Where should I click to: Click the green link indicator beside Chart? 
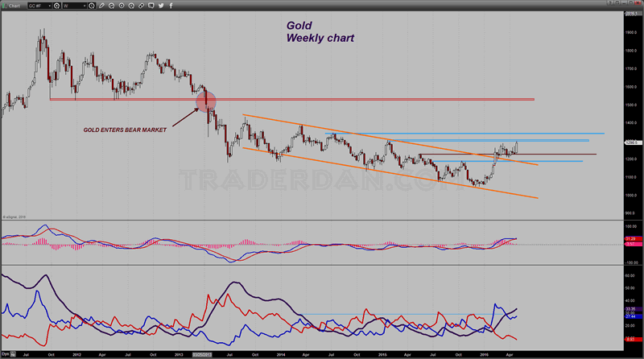3,6
